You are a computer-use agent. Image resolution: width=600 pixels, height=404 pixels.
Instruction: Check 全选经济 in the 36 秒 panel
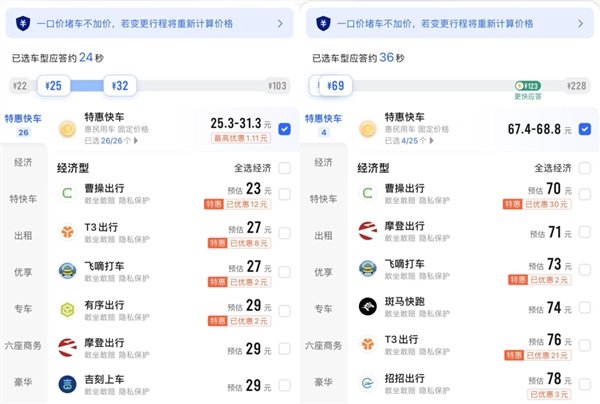pos(585,168)
